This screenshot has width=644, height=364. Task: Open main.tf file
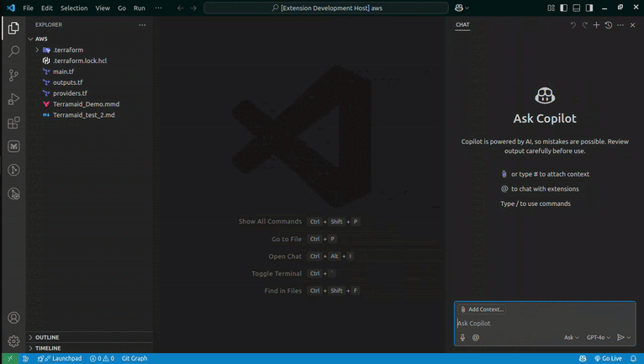(63, 71)
